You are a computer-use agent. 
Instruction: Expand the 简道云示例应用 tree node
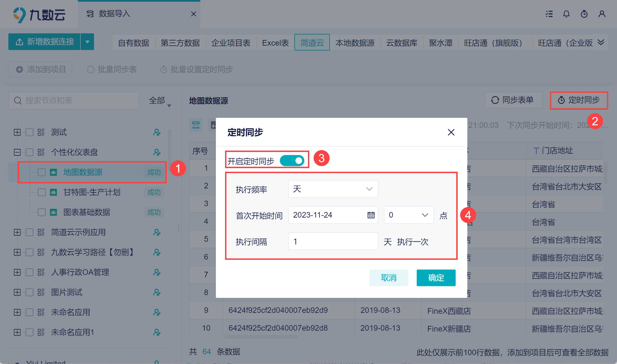click(x=17, y=232)
